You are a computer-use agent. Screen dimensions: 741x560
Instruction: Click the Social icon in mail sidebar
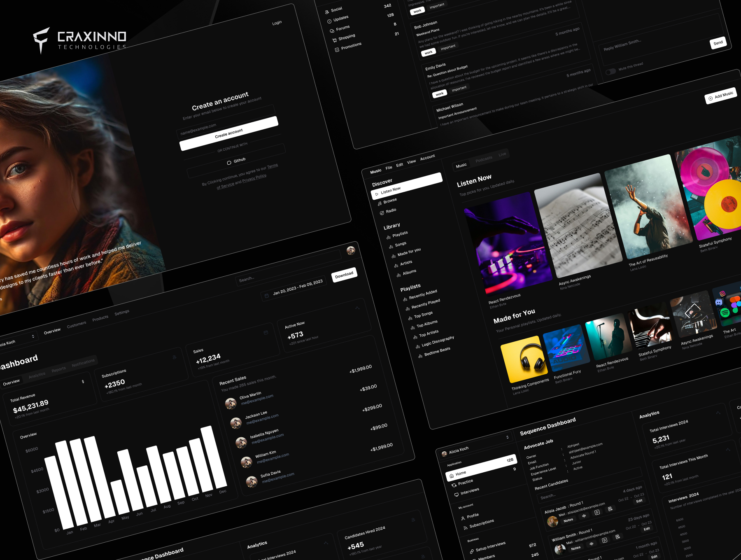(x=327, y=12)
